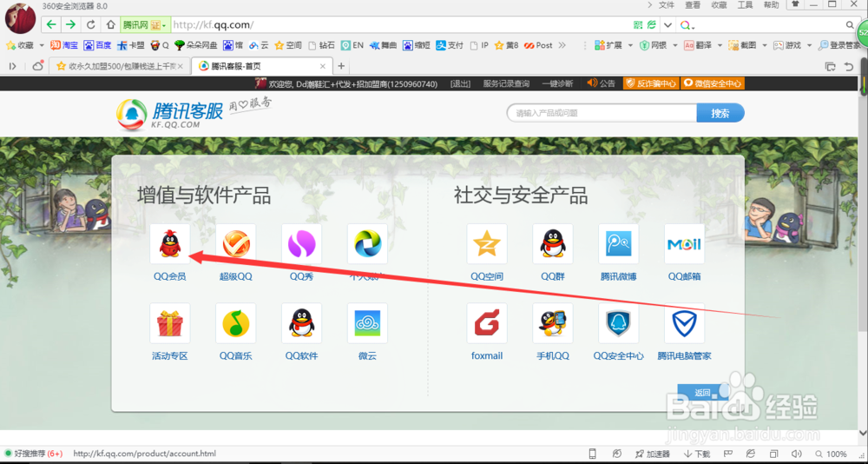Click the browser forward arrow
868x464 pixels.
70,24
